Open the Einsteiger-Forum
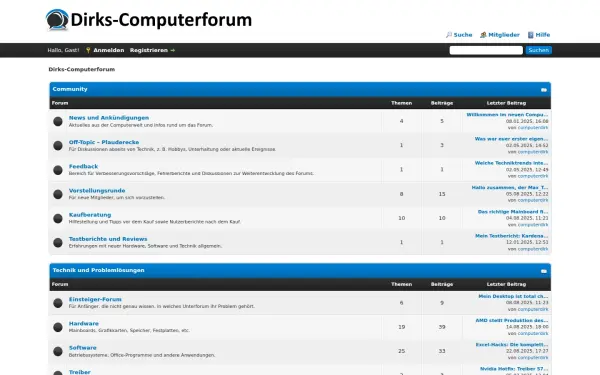Screen dimensions: 600x375 tap(95, 299)
